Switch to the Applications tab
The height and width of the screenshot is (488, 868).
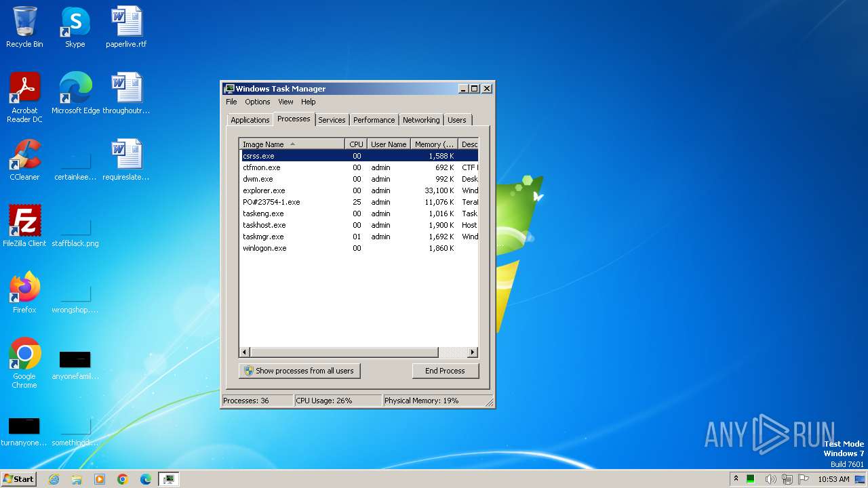coord(250,120)
